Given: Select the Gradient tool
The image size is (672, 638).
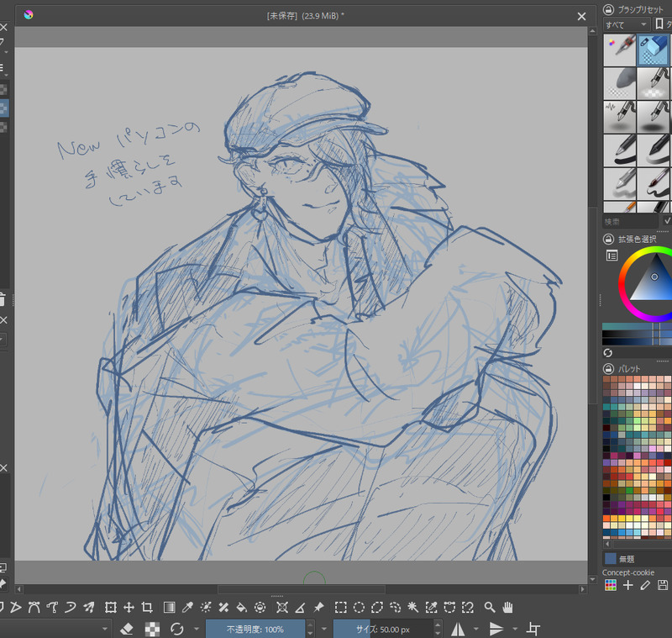Looking at the screenshot, I should click(x=170, y=607).
